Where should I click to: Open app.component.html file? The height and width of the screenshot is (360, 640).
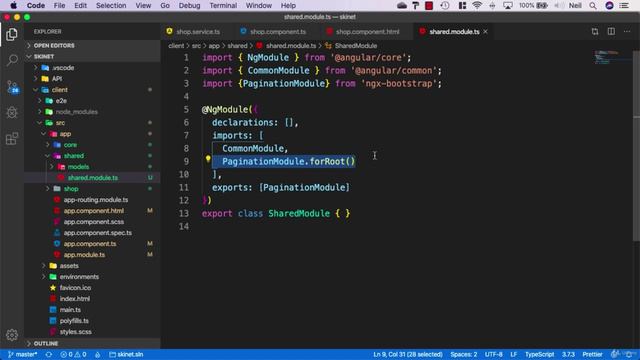click(x=92, y=211)
